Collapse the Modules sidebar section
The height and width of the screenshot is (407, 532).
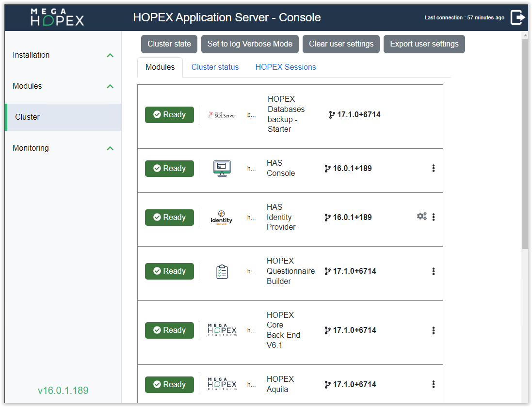[x=110, y=86]
